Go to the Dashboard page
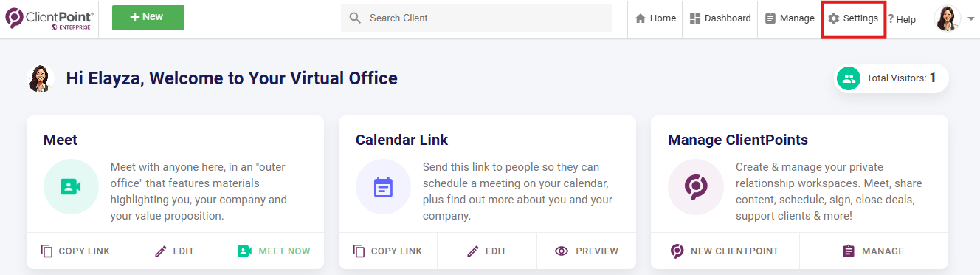This screenshot has width=980, height=275. [x=720, y=18]
